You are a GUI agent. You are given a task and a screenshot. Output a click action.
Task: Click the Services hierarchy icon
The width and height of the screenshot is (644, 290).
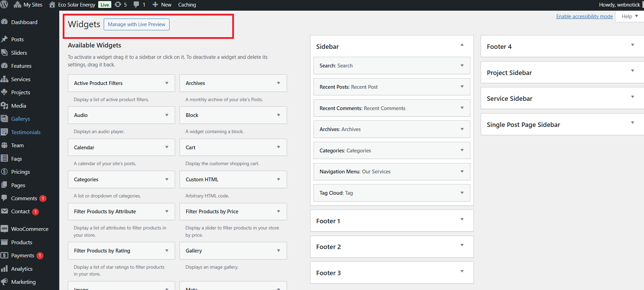(x=4, y=79)
